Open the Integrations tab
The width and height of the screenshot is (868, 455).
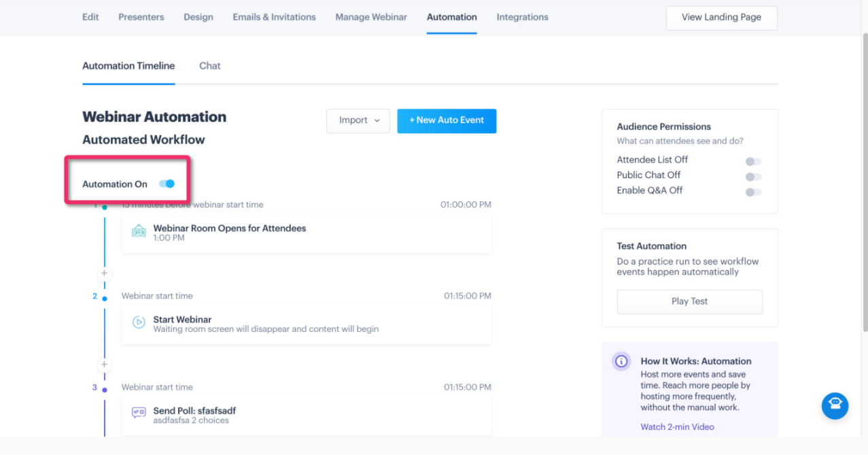[x=522, y=17]
